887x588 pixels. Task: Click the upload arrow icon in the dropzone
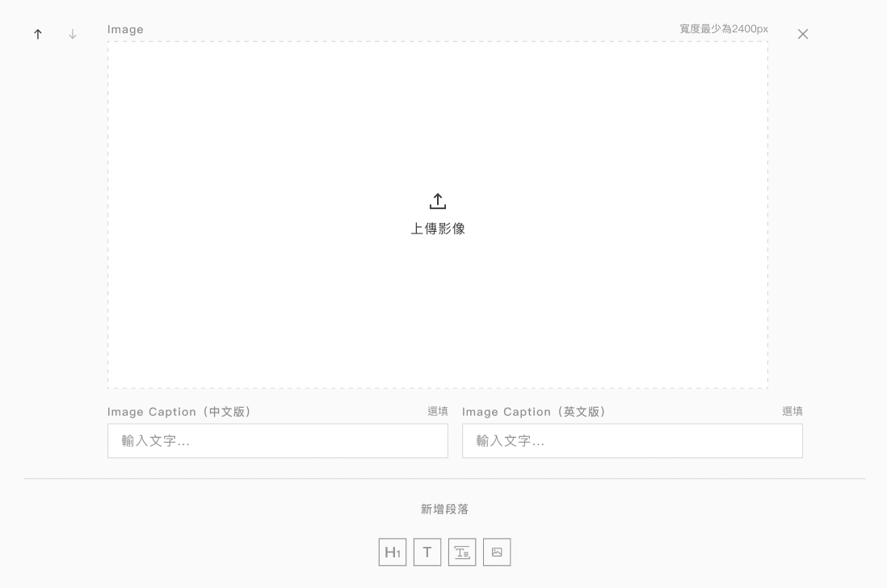[437, 201]
